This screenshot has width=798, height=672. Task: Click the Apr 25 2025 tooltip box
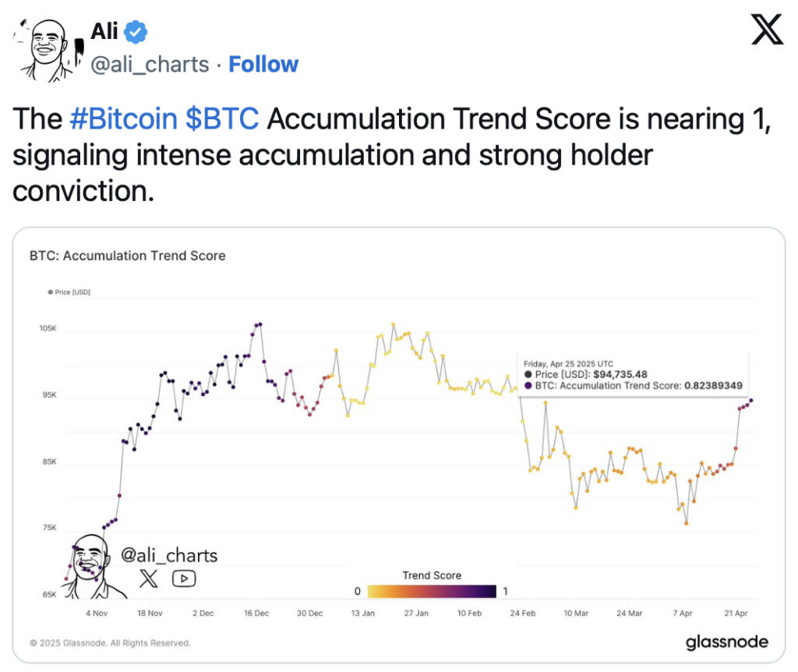(x=633, y=375)
